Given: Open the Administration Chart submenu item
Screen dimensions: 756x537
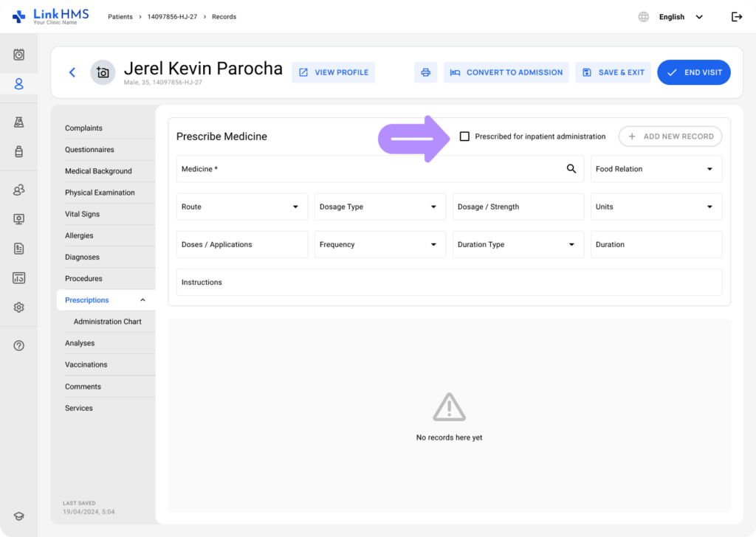Looking at the screenshot, I should (x=107, y=322).
